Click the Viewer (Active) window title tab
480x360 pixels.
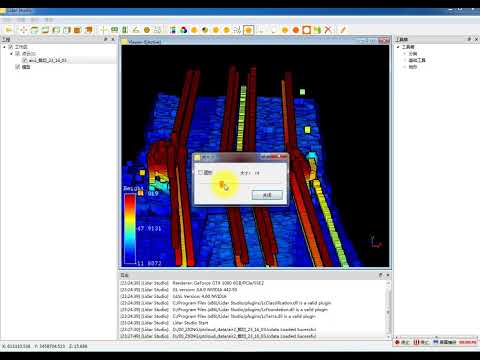tap(144, 42)
